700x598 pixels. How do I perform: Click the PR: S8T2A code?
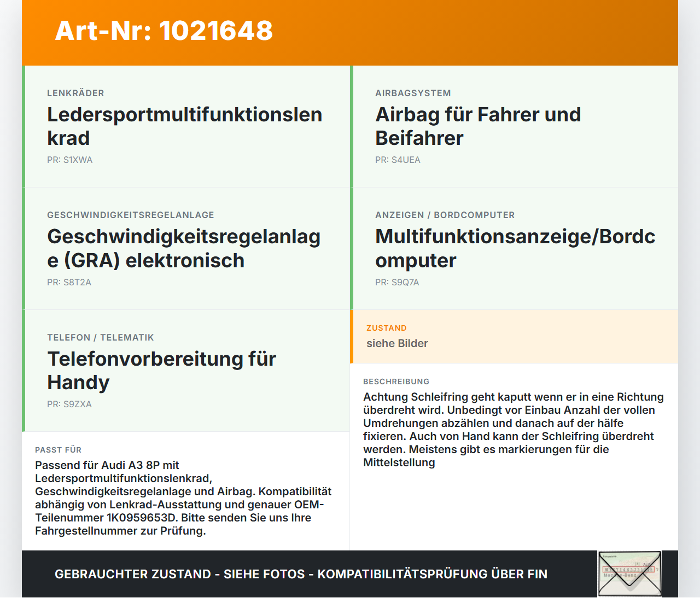(x=69, y=283)
